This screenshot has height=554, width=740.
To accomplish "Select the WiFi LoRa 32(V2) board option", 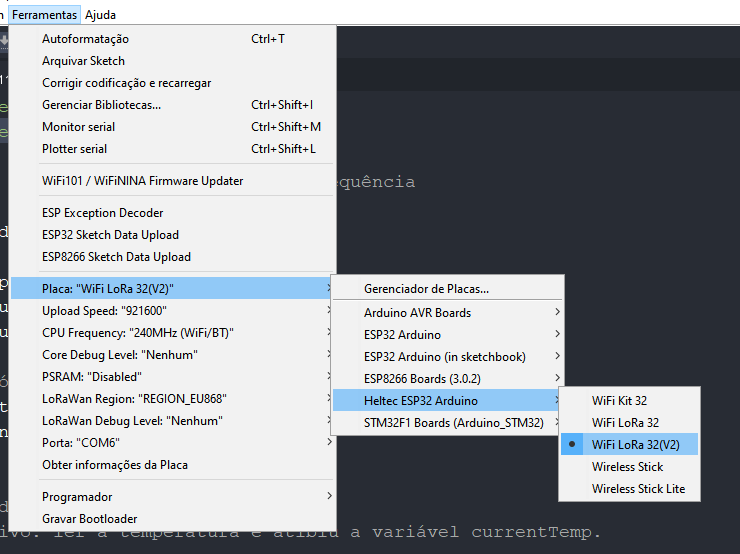I will 635,445.
